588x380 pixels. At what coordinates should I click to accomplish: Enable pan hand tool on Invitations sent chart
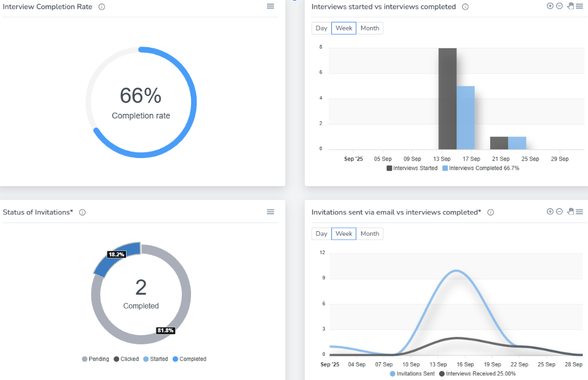(570, 212)
